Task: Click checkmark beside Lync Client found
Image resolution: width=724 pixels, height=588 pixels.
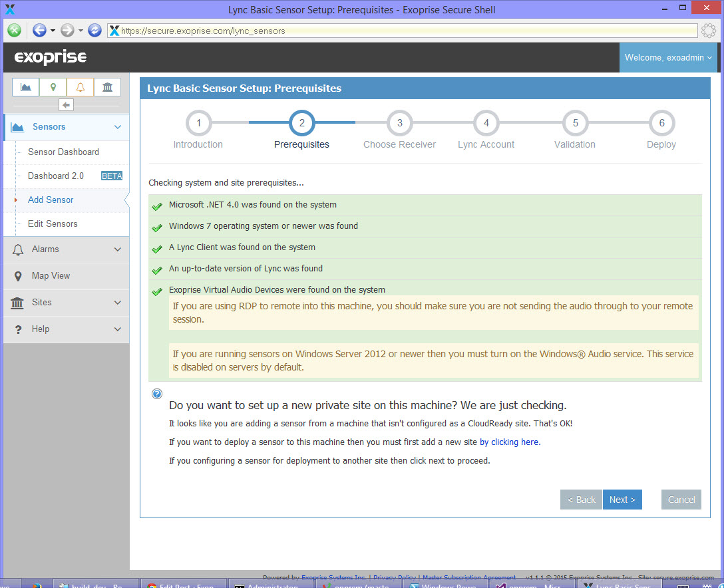Action: tap(157, 249)
